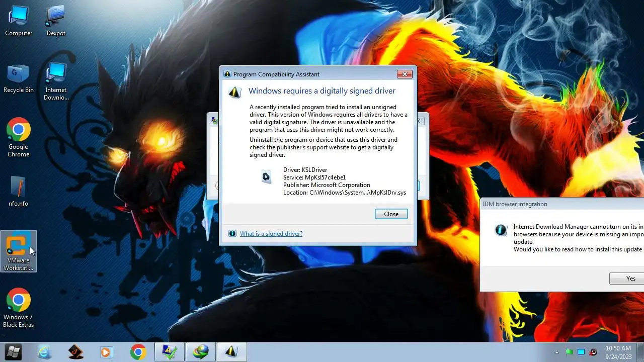Open the Windows Start menu orb
This screenshot has height=362, width=644.
coord(13,351)
